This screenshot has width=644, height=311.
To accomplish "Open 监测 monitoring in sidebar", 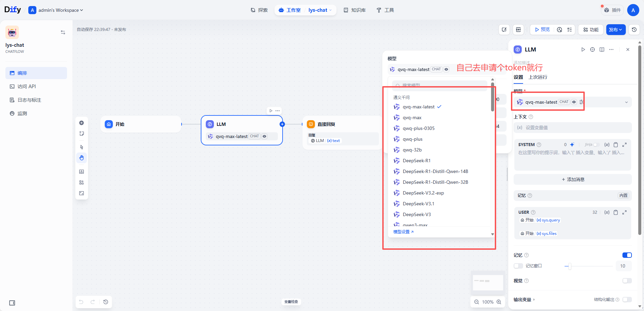I will 36,113.
